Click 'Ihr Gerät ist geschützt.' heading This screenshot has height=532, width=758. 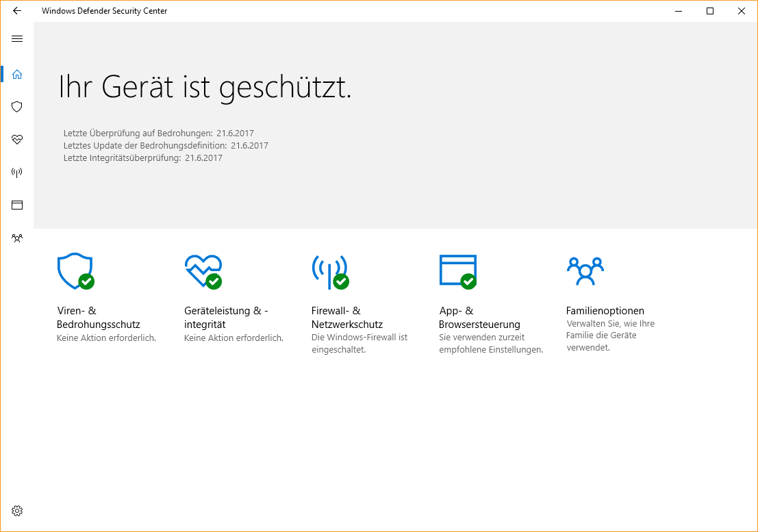205,88
